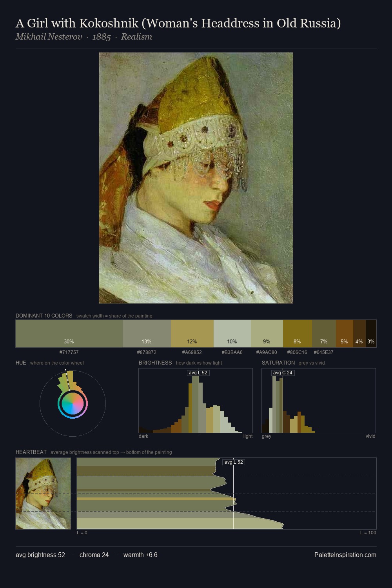392x588 pixels.
Task: Select the 10% pale swatch #B3BAA6
Action: coord(232,334)
